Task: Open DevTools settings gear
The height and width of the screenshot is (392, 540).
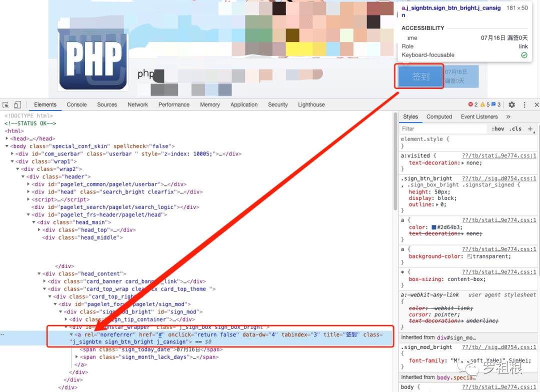Action: click(512, 104)
